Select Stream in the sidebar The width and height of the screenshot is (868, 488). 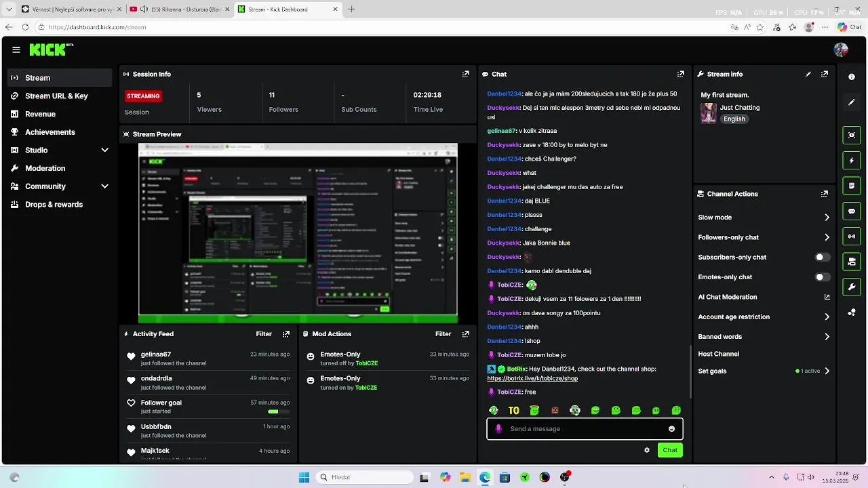tap(60, 78)
